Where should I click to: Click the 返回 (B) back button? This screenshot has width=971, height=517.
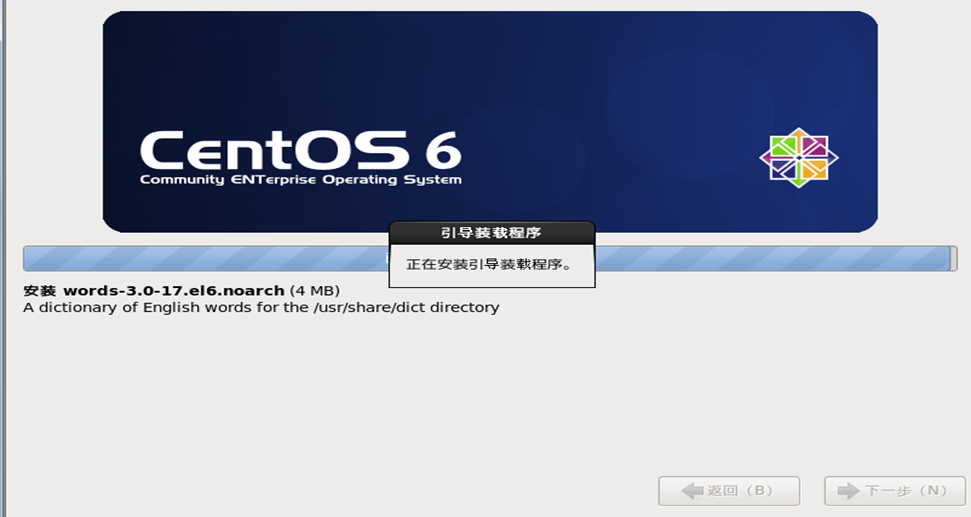(729, 491)
